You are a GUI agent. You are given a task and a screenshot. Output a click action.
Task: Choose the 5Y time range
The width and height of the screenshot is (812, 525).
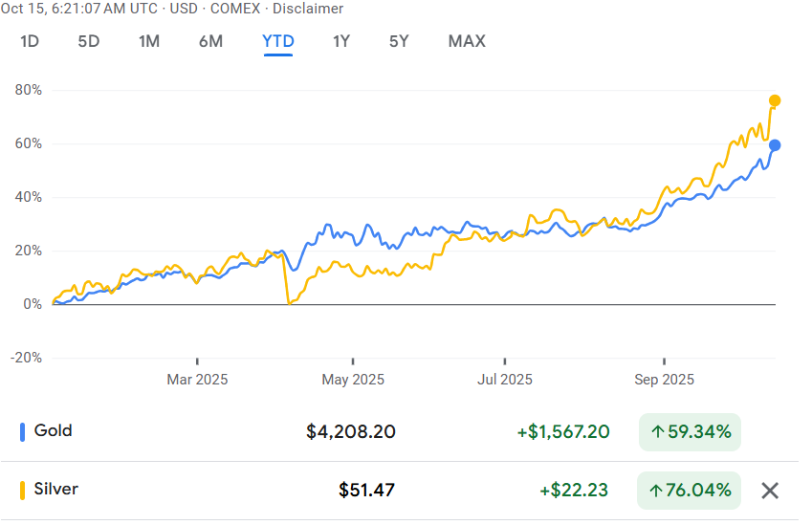(399, 41)
